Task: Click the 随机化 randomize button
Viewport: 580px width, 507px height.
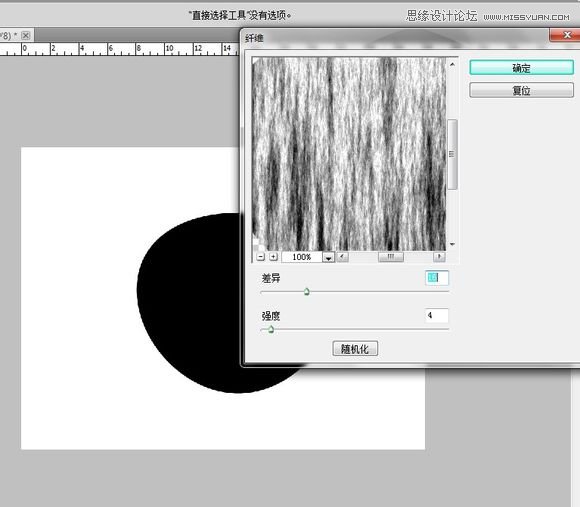Action: 355,348
